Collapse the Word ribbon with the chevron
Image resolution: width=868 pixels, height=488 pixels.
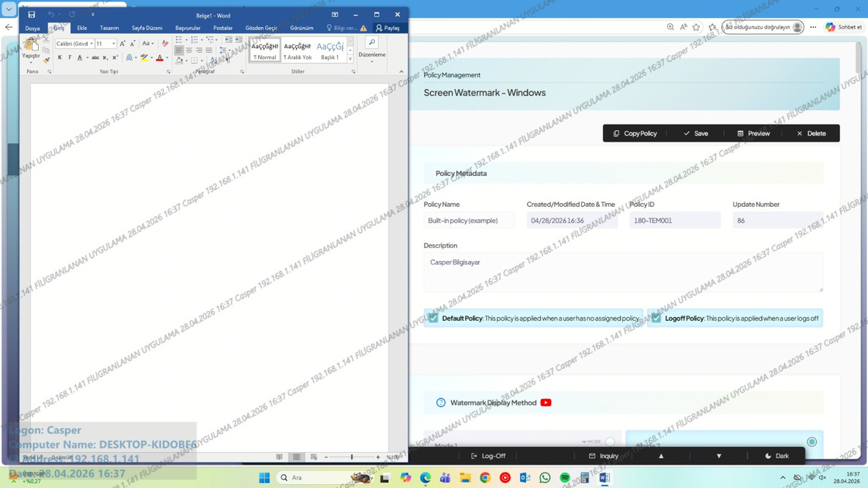[x=401, y=71]
